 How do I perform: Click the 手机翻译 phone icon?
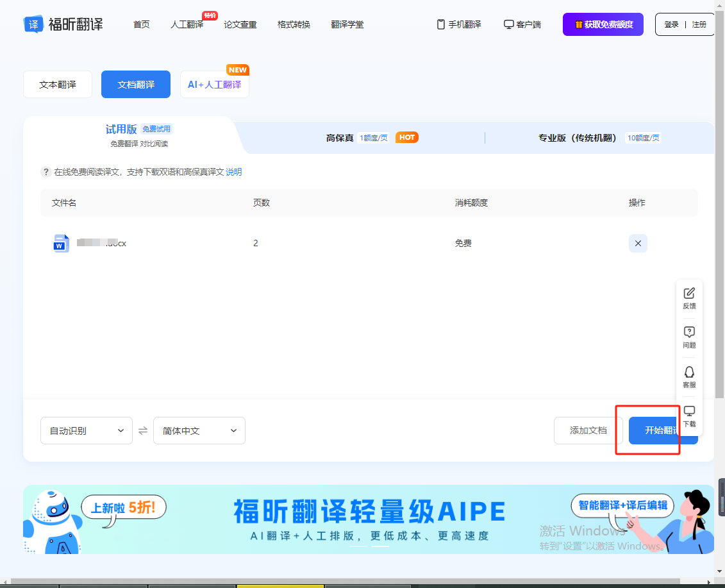point(440,24)
